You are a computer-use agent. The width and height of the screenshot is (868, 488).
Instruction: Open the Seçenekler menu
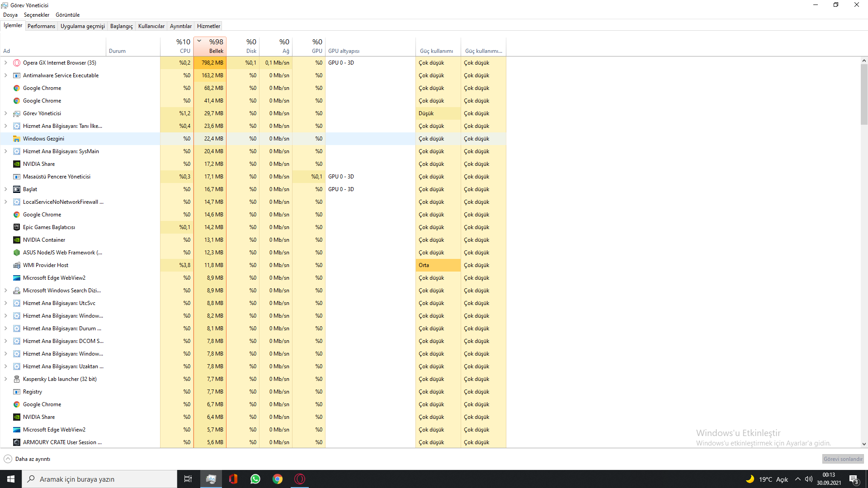(36, 15)
